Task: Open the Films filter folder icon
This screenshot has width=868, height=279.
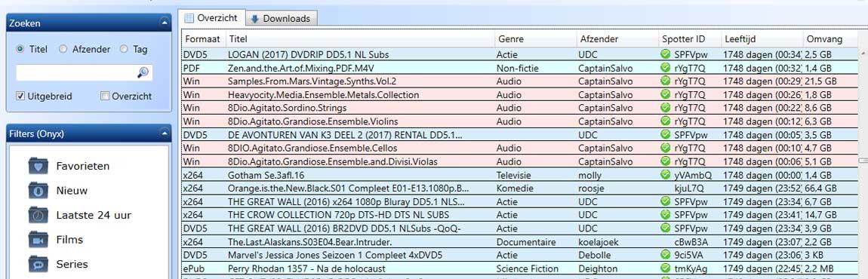Action: (x=38, y=239)
